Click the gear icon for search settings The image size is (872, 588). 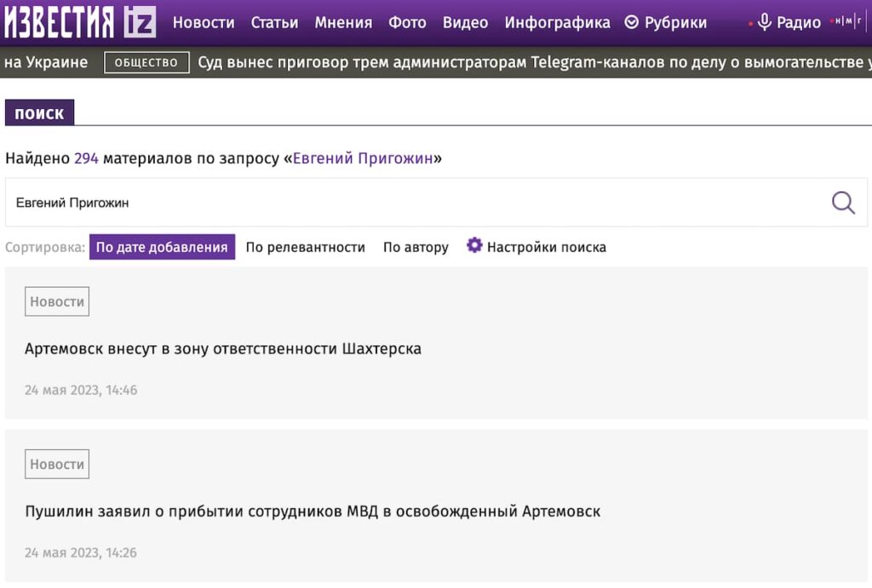point(474,246)
